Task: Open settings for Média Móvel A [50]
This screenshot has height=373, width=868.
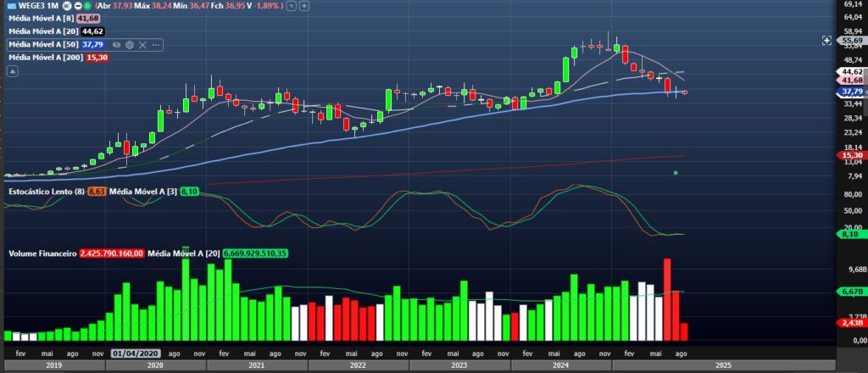Action: 130,44
